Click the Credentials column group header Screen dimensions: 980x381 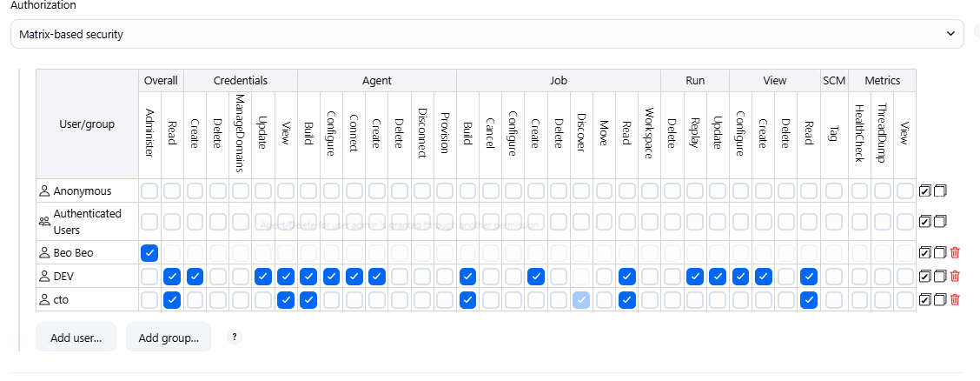(241, 81)
